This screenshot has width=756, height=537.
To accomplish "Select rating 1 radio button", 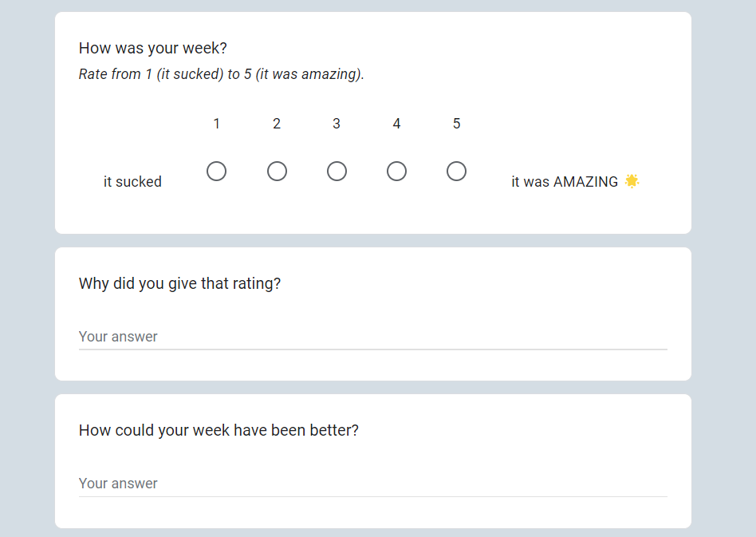I will click(x=216, y=172).
